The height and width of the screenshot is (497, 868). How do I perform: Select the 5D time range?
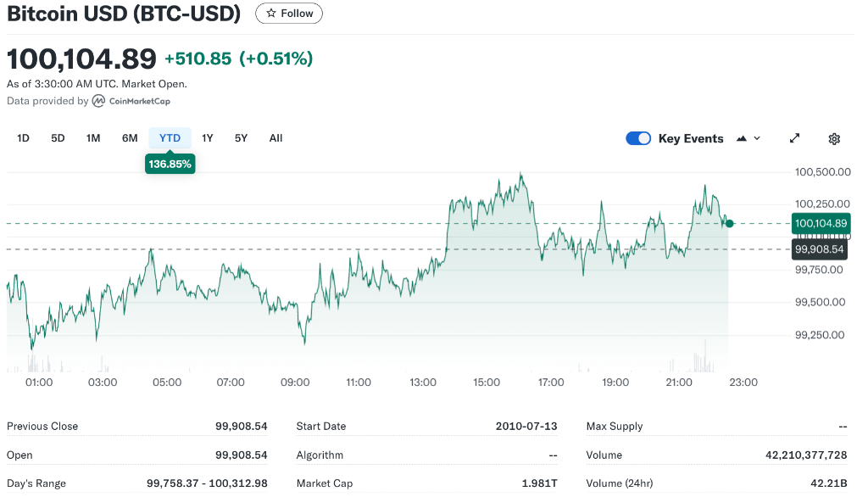point(58,138)
